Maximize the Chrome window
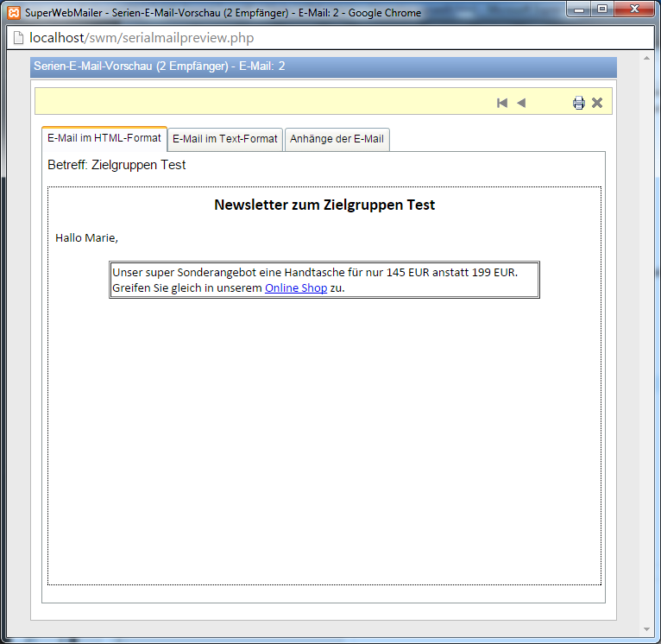Viewport: 661px width, 644px height. click(x=602, y=9)
